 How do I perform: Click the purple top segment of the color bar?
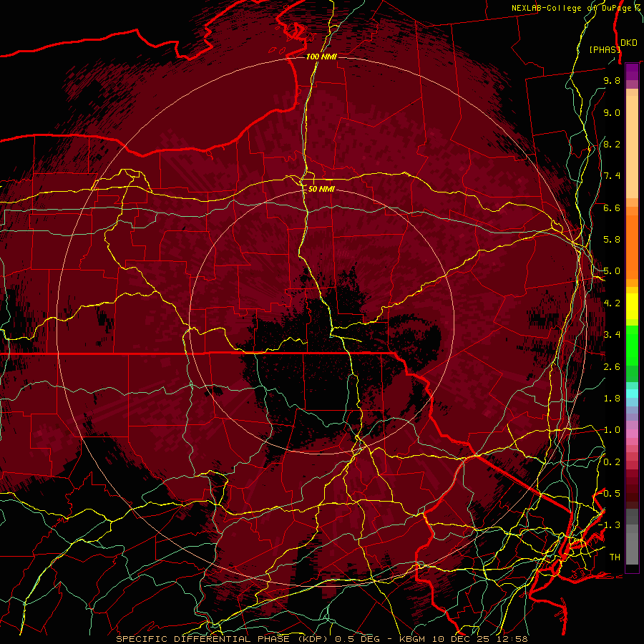tap(632, 72)
